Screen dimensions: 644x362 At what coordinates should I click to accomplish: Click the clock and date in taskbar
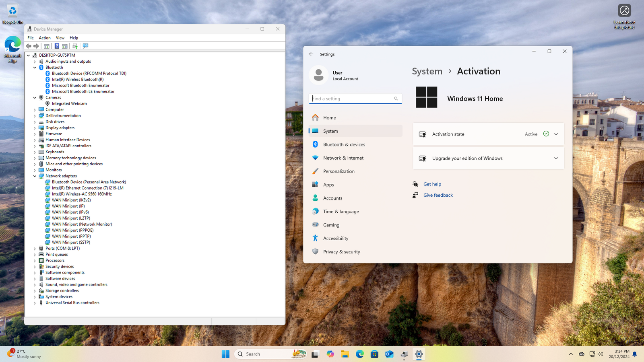point(619,354)
